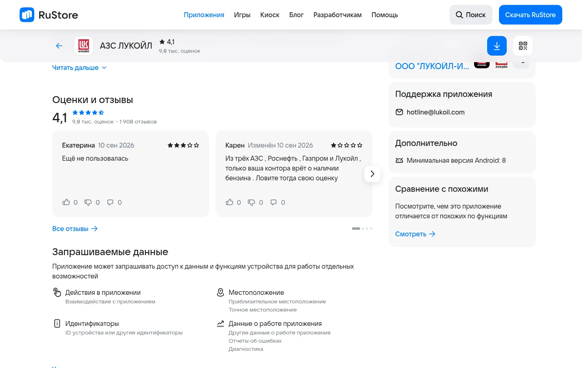Image resolution: width=588 pixels, height=368 pixels.
Task: Click the three-star rating on Екатерина's review
Action: pos(183,145)
